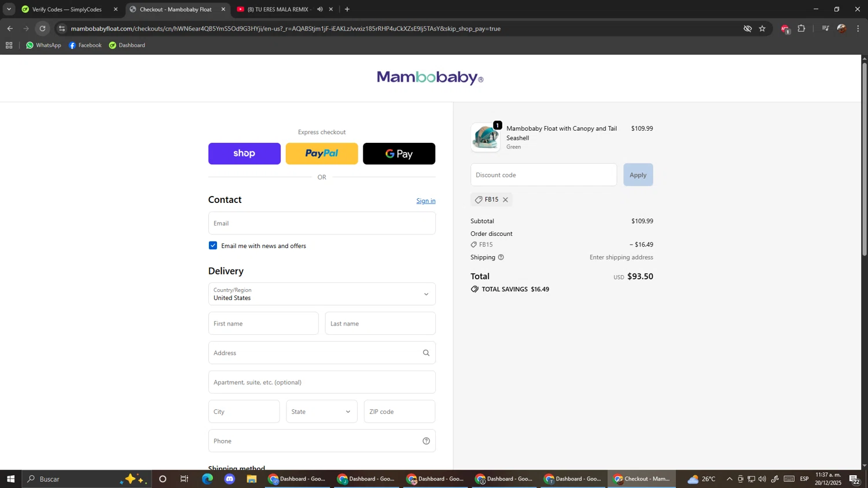Open File Explorer from taskbar

(252, 479)
